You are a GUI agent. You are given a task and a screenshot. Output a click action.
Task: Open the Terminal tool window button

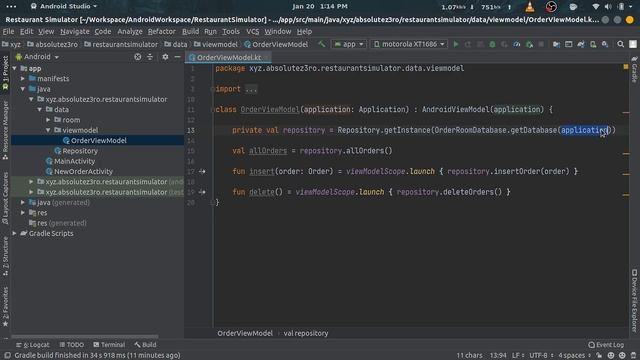tap(109, 345)
